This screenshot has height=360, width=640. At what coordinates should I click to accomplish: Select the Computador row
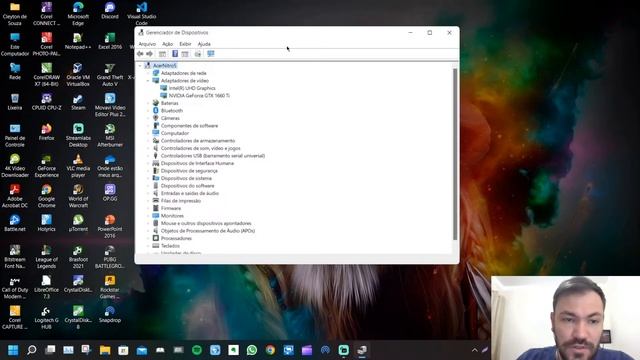(x=174, y=133)
